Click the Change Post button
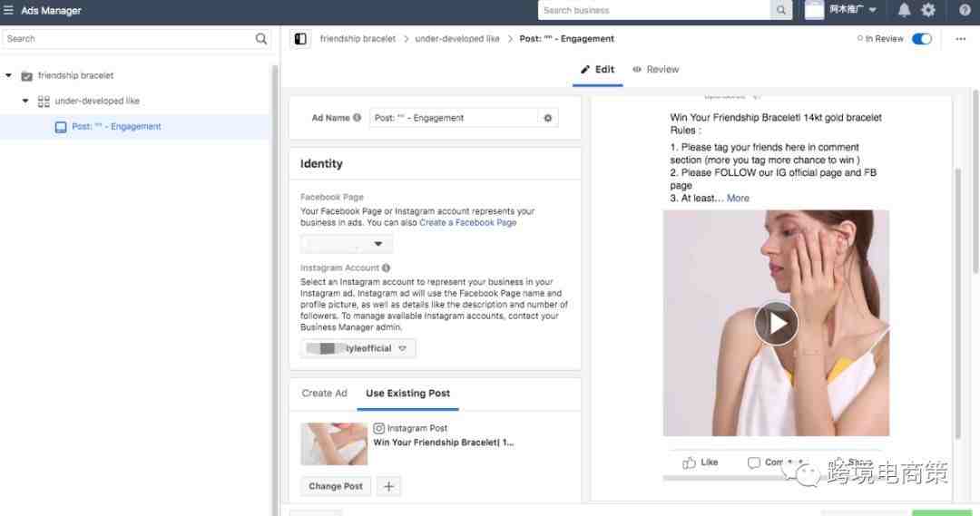This screenshot has width=980, height=516. 336,486
